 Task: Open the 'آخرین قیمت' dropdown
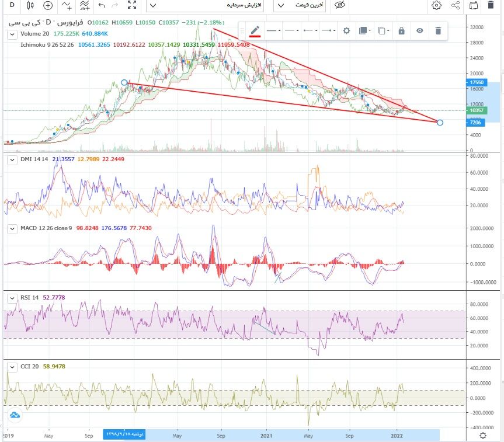[x=300, y=5]
